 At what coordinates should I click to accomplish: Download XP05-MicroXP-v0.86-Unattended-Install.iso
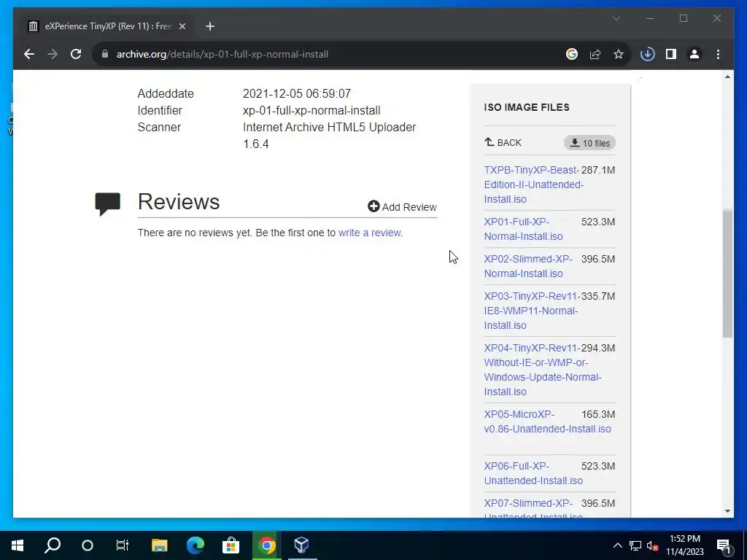pyautogui.click(x=547, y=421)
